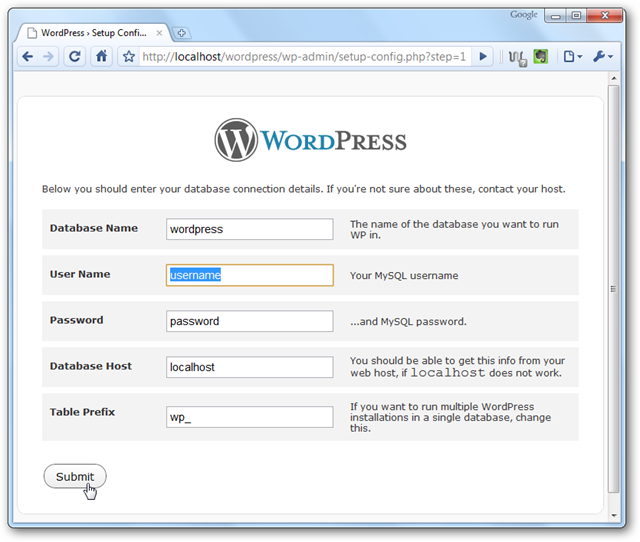
Task: Click the Go arrow beside the address bar
Action: pyautogui.click(x=483, y=56)
